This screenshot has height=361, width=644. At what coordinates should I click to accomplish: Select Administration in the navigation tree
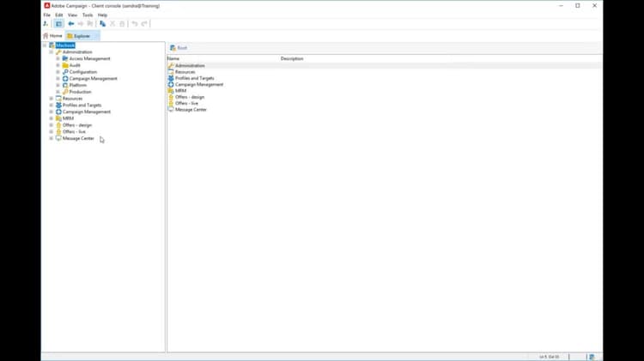click(77, 52)
